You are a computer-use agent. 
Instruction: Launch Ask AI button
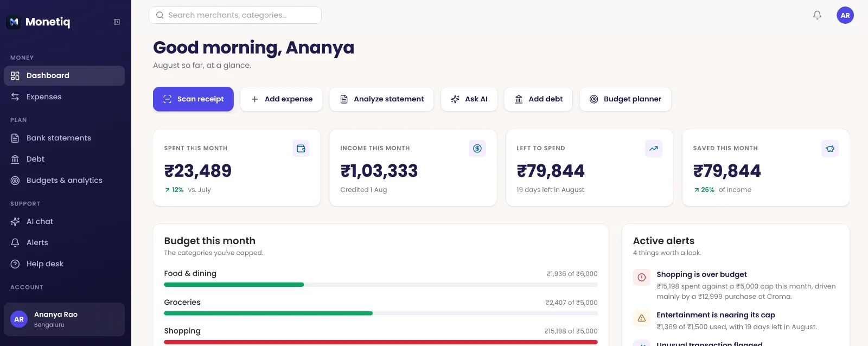pyautogui.click(x=469, y=99)
